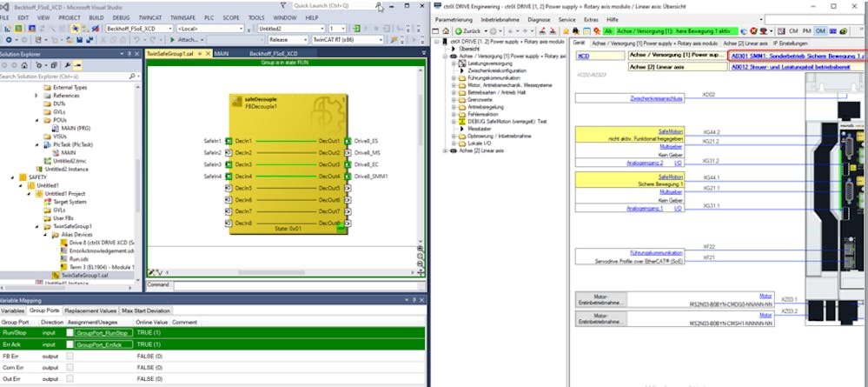868x387 pixels.
Task: Click the pin icon on Solution Explorer header
Action: [x=129, y=54]
